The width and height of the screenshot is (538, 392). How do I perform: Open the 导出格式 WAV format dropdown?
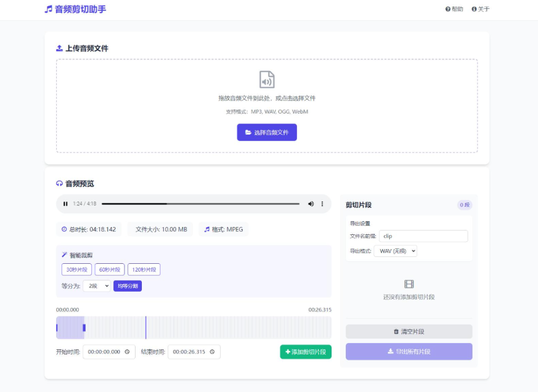(396, 251)
